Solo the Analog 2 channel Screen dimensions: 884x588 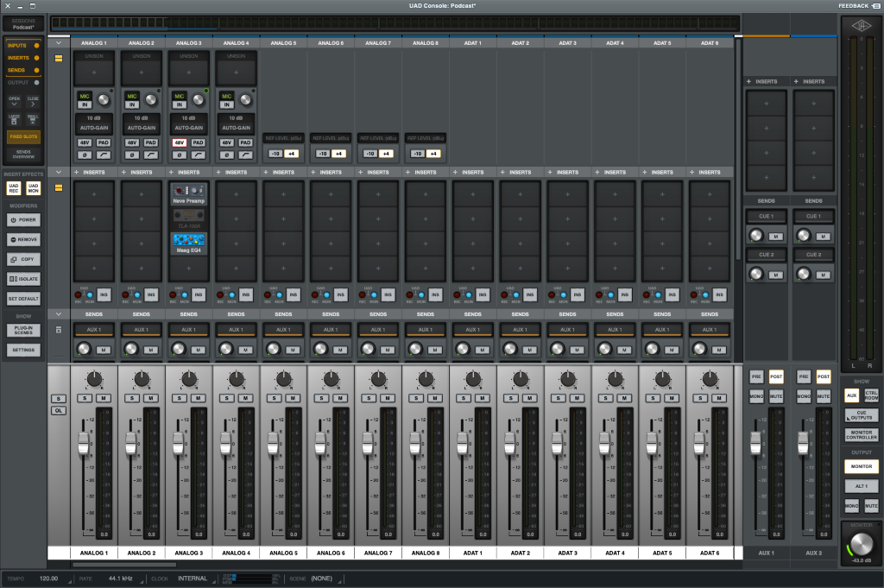132,398
